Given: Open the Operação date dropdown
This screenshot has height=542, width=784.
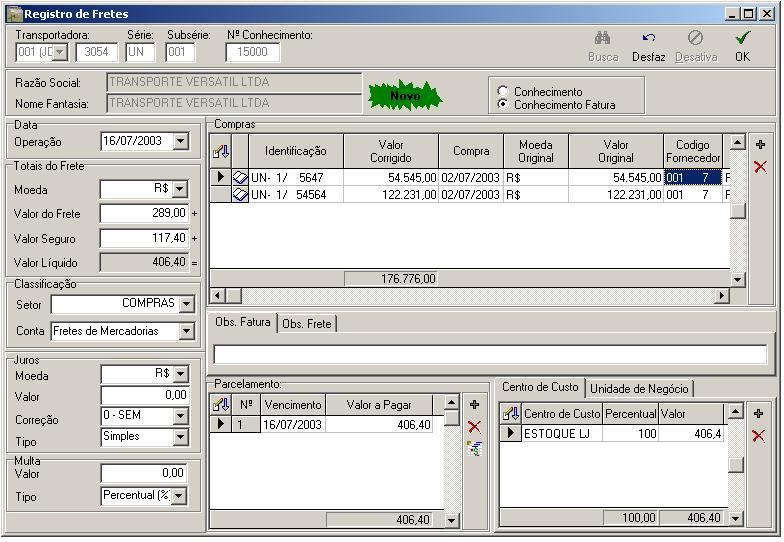Looking at the screenshot, I should 180,142.
